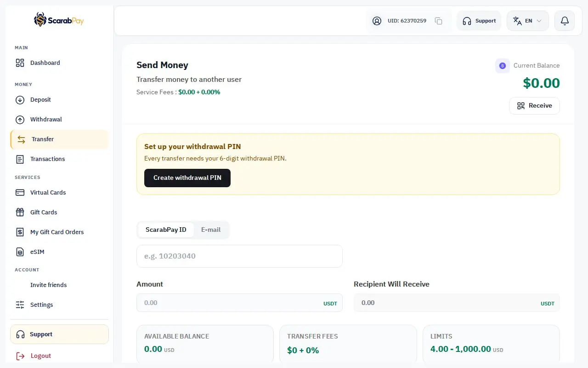Image resolution: width=588 pixels, height=368 pixels.
Task: Copy the UID with the copy icon
Action: [x=439, y=21]
